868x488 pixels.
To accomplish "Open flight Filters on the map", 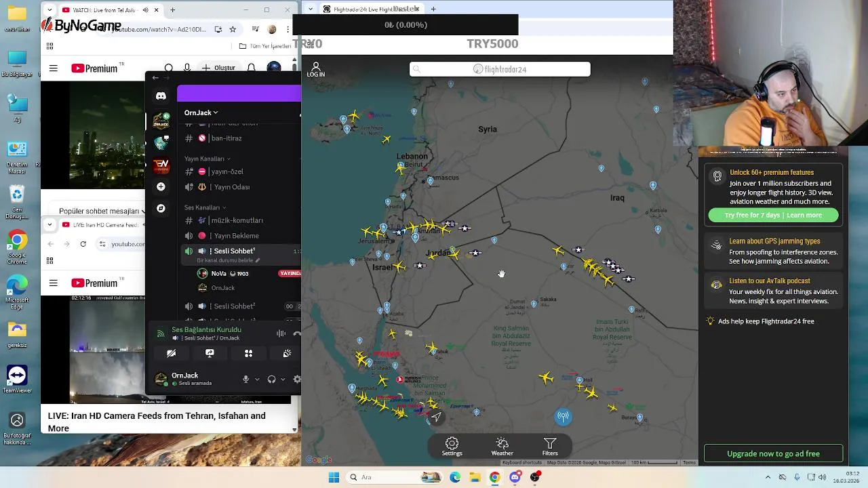I will [x=550, y=447].
